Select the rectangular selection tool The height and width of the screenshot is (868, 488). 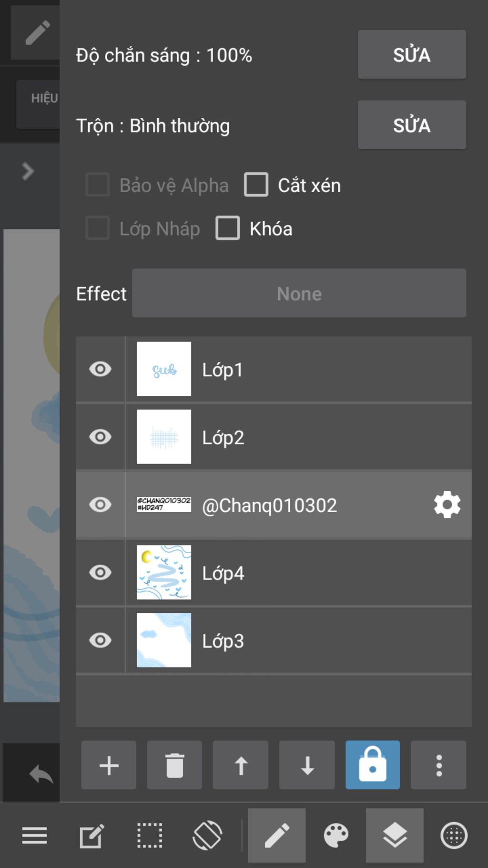click(150, 835)
